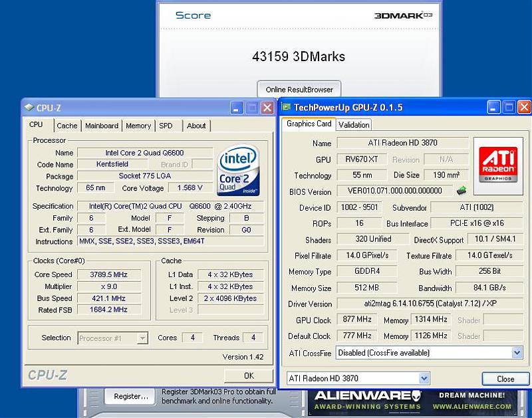532x418 pixels.
Task: Click the processor Name field Intel Core 2 Quad Q6600
Action: (145, 153)
